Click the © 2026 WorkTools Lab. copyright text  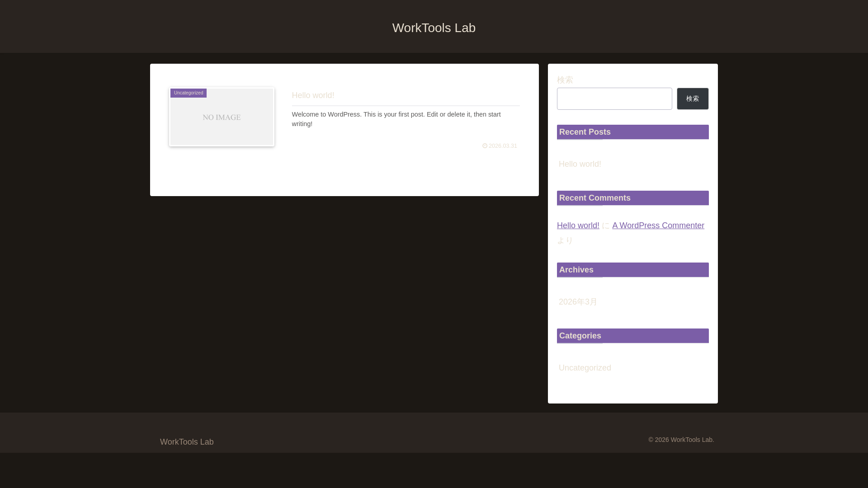681,440
